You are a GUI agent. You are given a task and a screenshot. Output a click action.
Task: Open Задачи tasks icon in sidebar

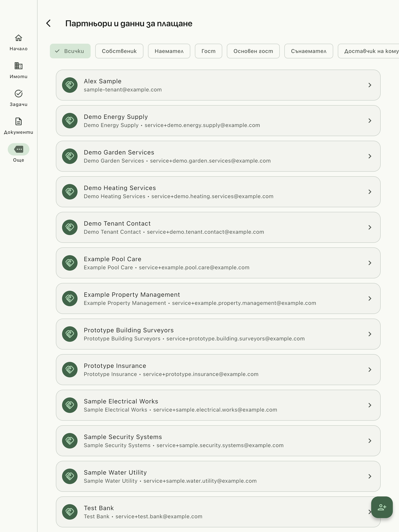click(19, 94)
